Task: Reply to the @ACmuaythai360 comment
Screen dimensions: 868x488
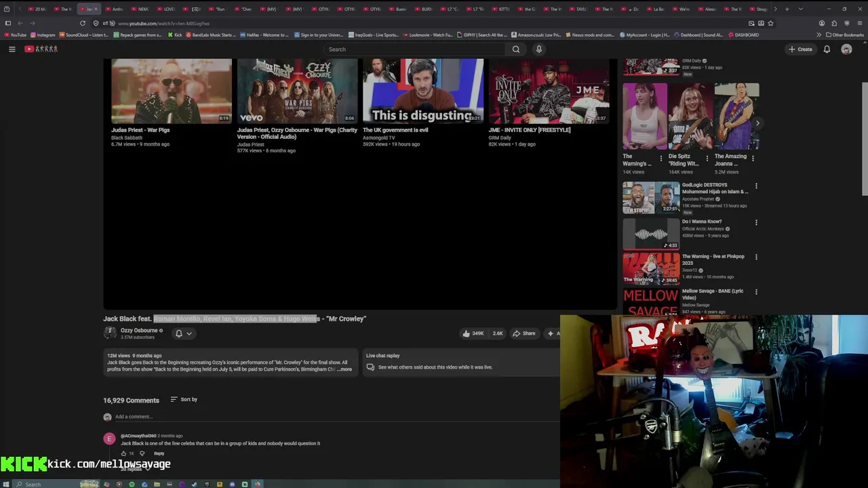Action: click(159, 453)
